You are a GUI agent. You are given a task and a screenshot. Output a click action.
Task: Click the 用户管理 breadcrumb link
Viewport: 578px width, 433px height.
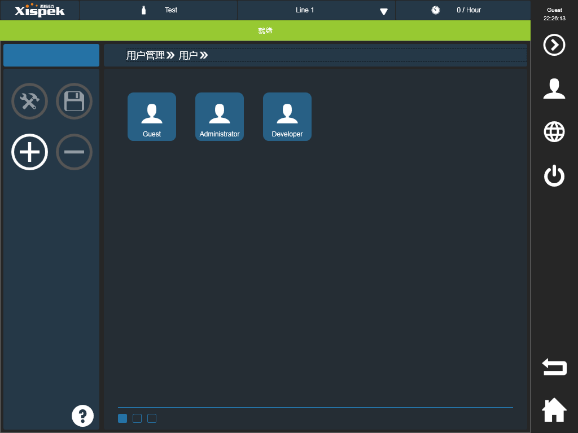click(145, 55)
